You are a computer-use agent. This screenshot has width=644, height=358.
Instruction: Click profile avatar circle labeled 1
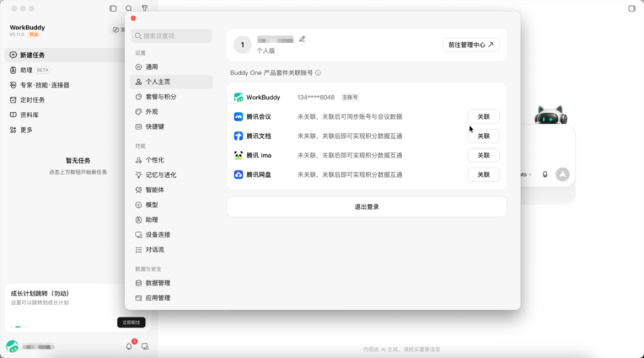pyautogui.click(x=242, y=45)
